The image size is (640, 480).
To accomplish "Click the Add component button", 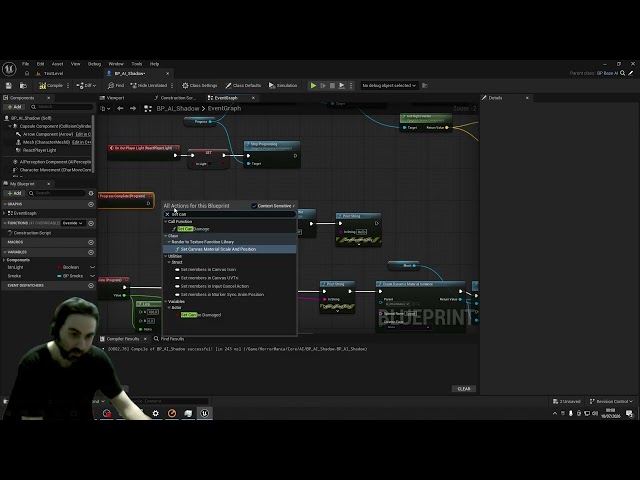I will pyautogui.click(x=14, y=107).
